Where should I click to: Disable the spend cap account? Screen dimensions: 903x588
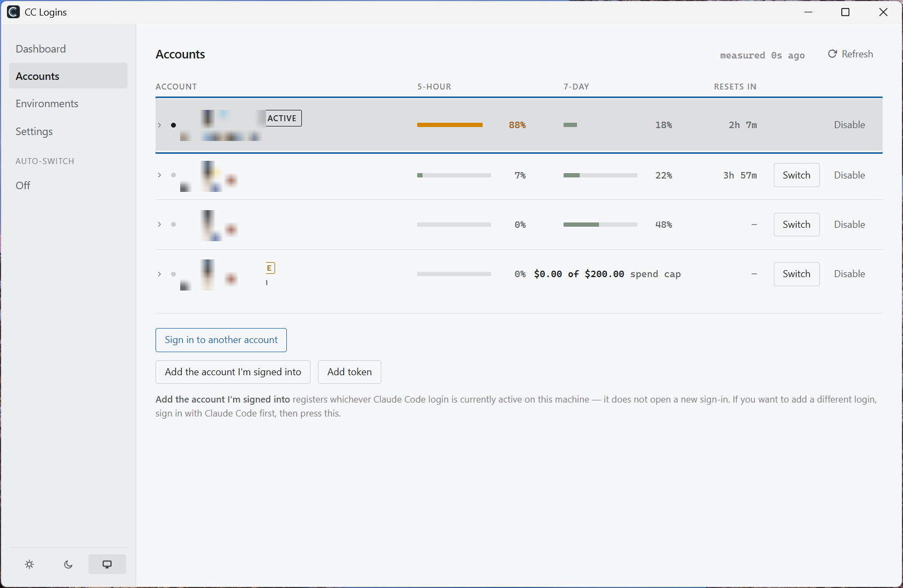click(849, 274)
